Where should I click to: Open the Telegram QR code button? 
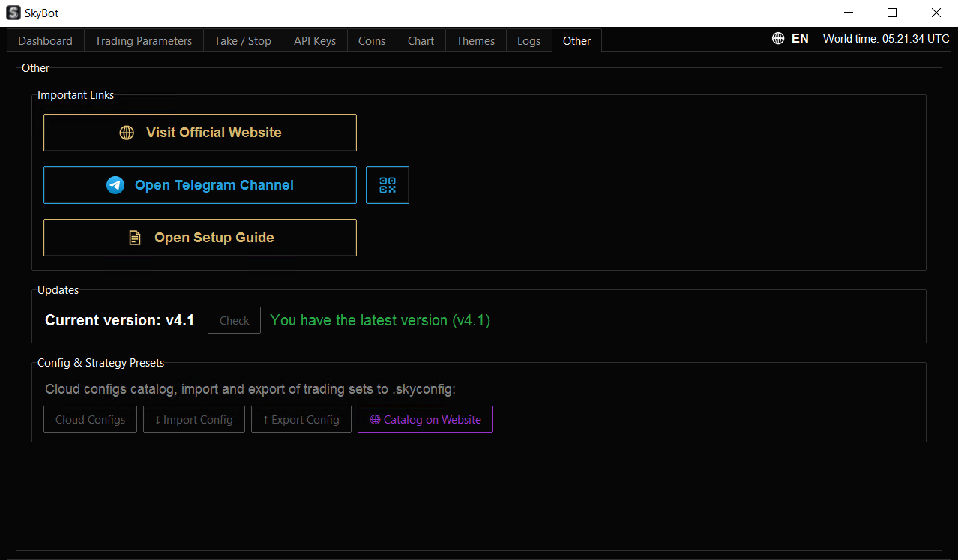[x=388, y=185]
